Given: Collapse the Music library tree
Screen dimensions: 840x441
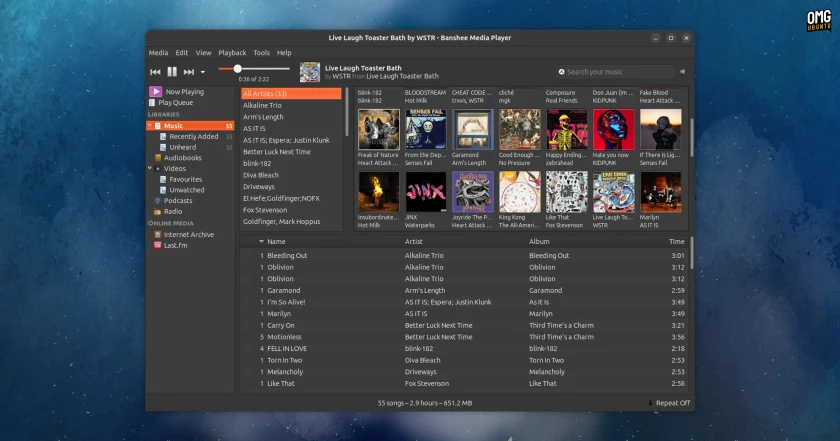Looking at the screenshot, I should point(149,125).
